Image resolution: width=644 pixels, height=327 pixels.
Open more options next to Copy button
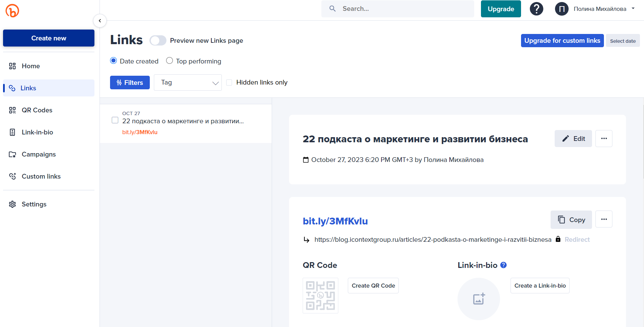(x=604, y=219)
